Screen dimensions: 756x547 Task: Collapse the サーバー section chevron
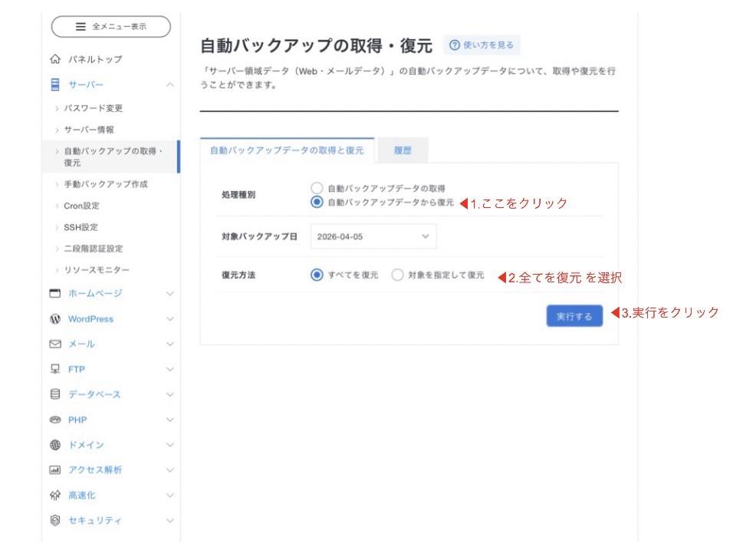click(169, 84)
